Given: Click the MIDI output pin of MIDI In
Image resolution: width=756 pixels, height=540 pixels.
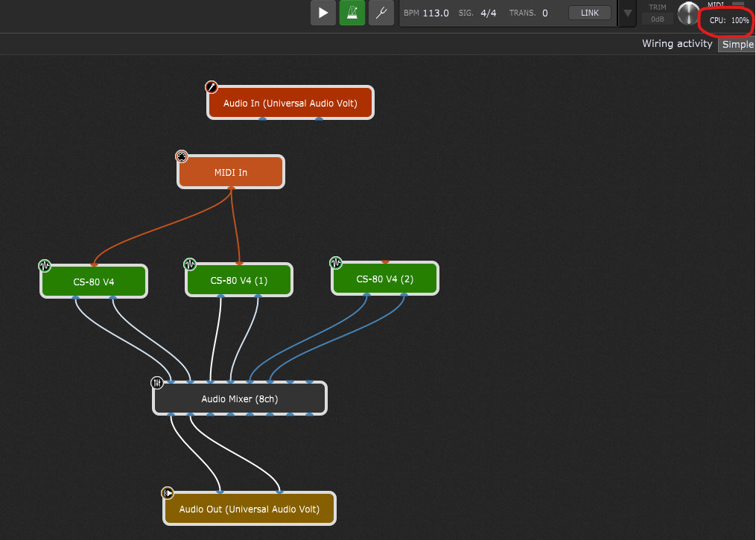Looking at the screenshot, I should 231,188.
